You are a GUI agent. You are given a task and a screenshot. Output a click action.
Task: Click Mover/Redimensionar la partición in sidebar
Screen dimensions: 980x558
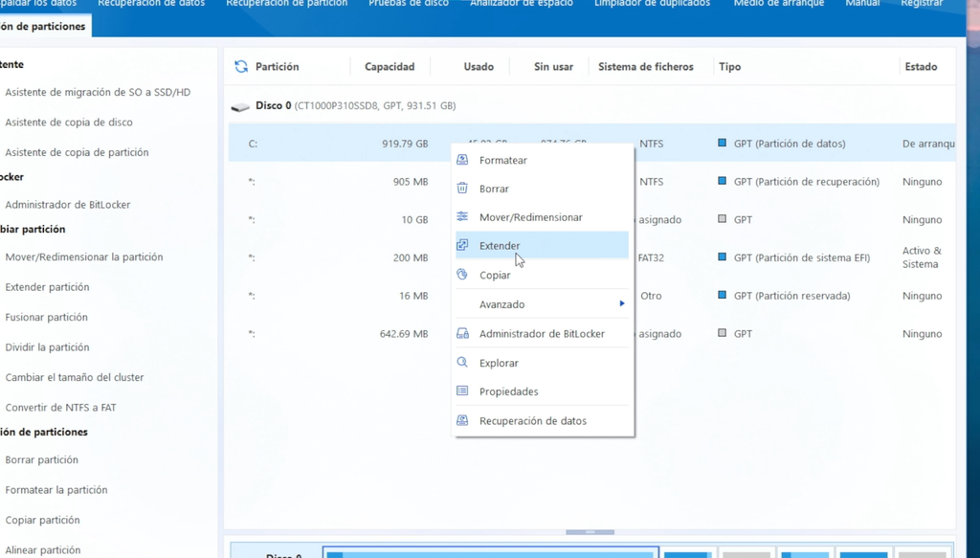click(x=84, y=257)
